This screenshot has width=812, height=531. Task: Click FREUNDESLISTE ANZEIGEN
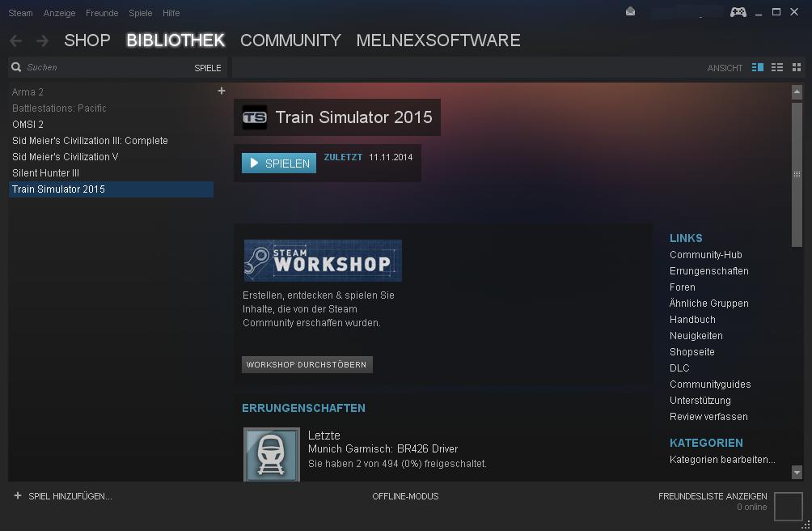coord(713,496)
